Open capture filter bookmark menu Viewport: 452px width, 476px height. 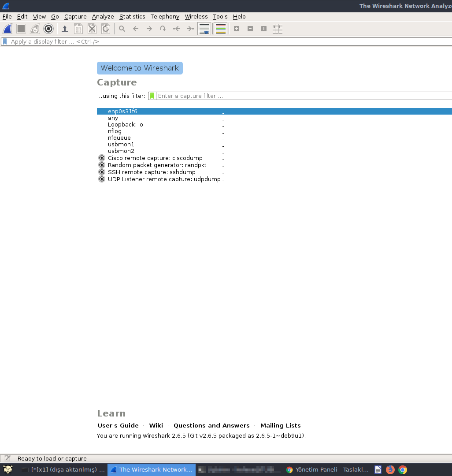click(x=152, y=96)
